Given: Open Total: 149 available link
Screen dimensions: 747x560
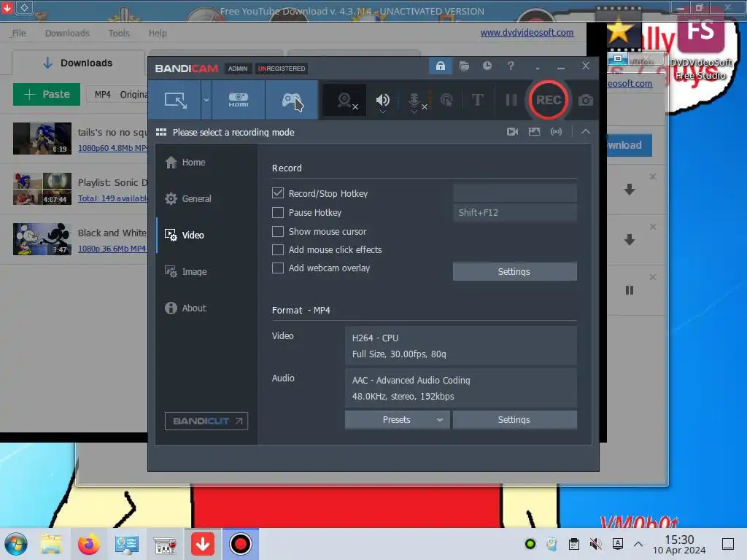Looking at the screenshot, I should [112, 198].
